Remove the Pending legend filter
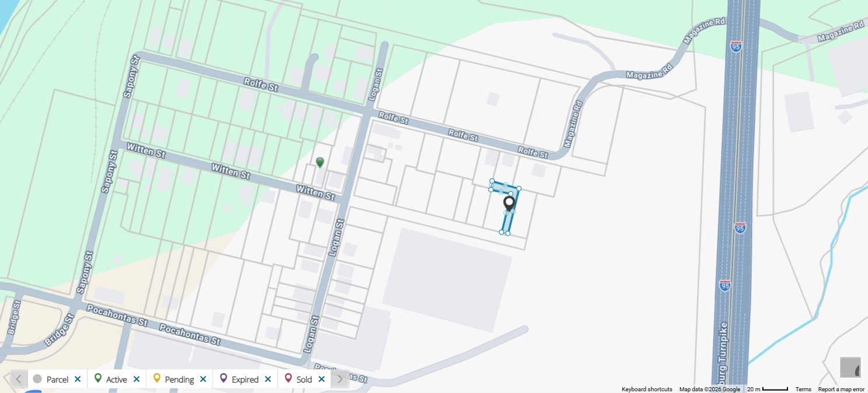This screenshot has width=868, height=393. point(203,379)
